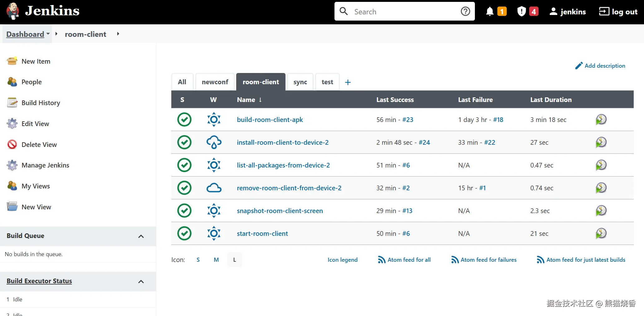Open the snapshot-room-client-screen job
This screenshot has height=316, width=644.
pos(280,211)
